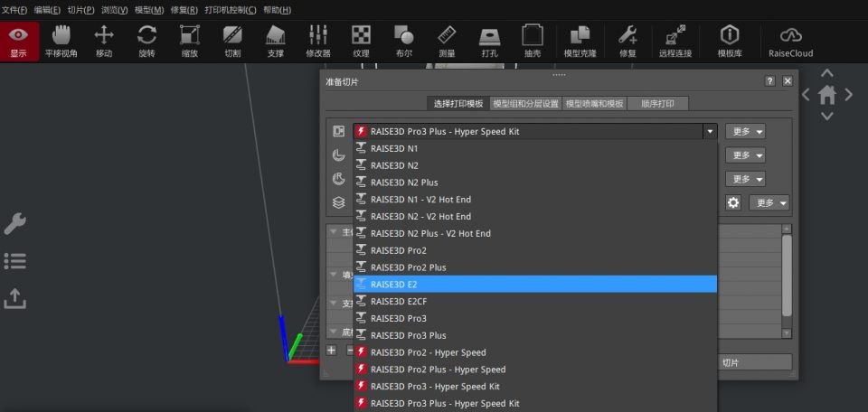
Task: Select RAISE3D Pro2 from list
Action: click(535, 250)
